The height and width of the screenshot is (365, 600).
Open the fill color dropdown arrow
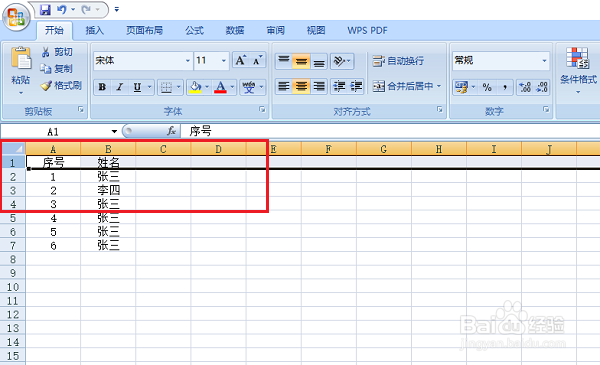[207, 87]
